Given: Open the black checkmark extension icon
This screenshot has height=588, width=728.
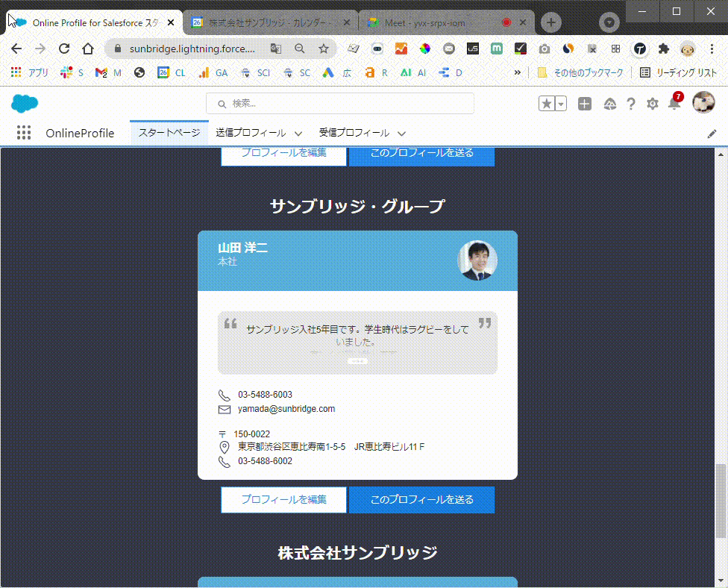Looking at the screenshot, I should (x=521, y=49).
